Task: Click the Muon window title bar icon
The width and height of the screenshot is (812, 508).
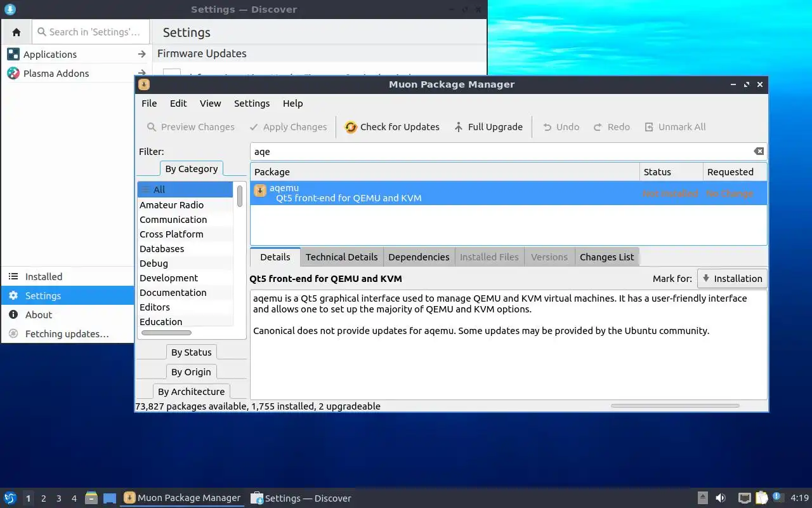Action: coord(144,84)
